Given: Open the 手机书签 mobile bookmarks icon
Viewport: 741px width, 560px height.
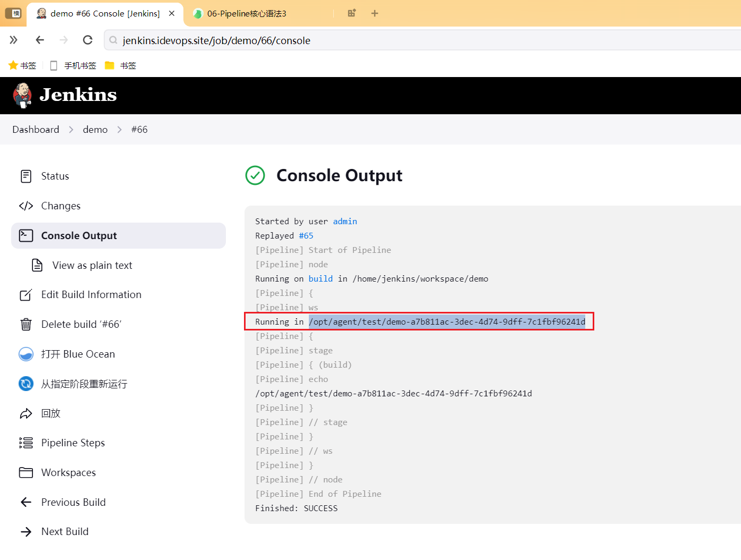Looking at the screenshot, I should click(54, 65).
